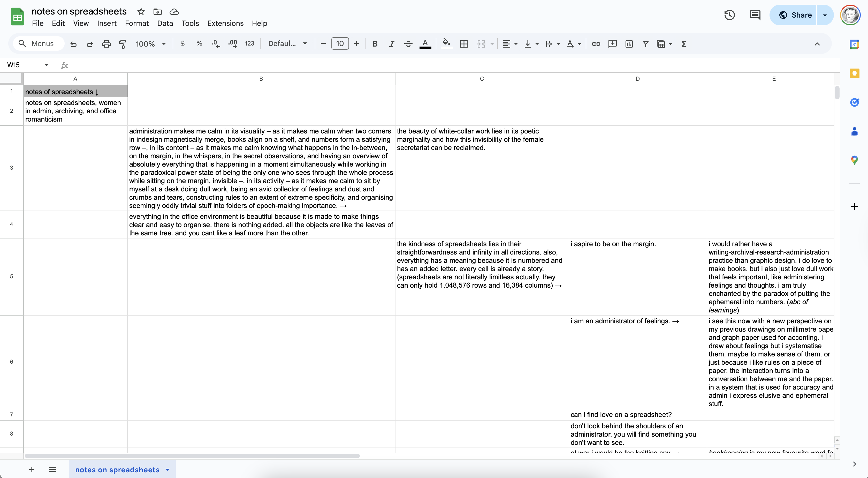Toggle bold formatting

pos(375,44)
